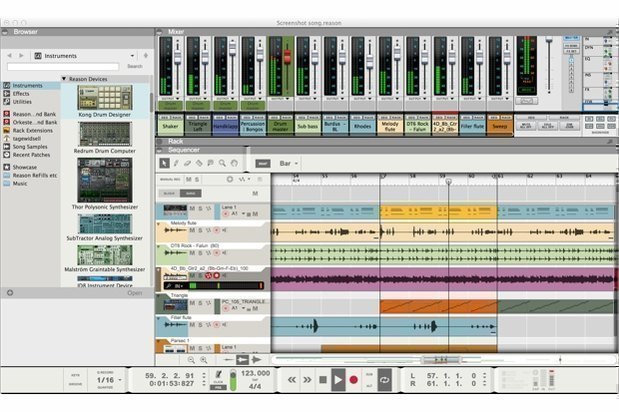Click the Snap button in Sequencer toolbar

[x=263, y=163]
